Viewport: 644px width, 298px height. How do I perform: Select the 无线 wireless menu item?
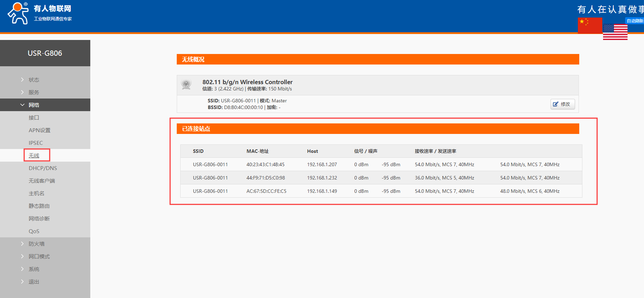click(34, 155)
